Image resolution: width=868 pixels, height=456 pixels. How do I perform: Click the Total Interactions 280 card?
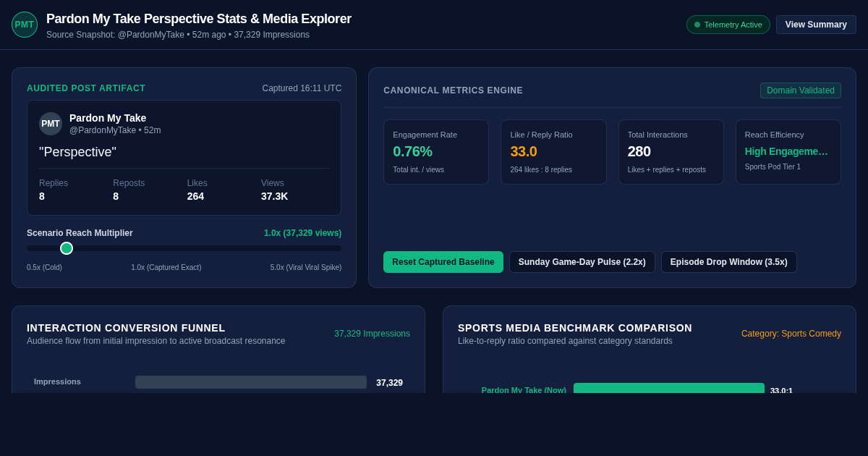[671, 152]
